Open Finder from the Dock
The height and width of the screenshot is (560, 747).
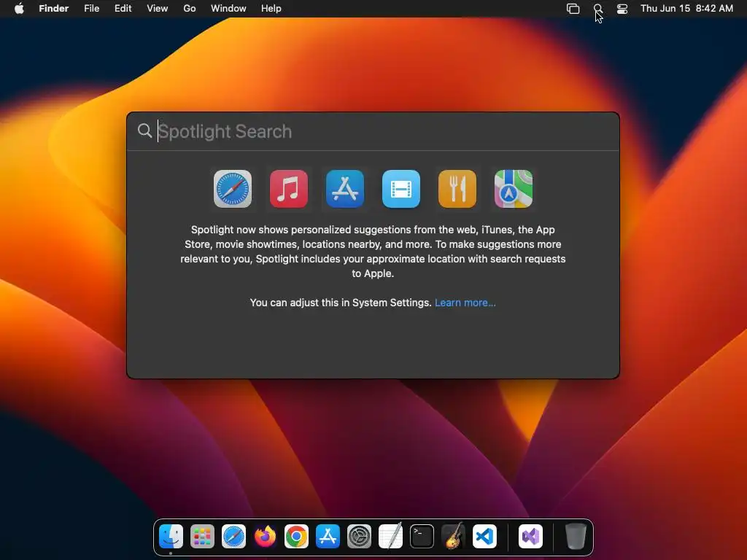click(x=171, y=536)
